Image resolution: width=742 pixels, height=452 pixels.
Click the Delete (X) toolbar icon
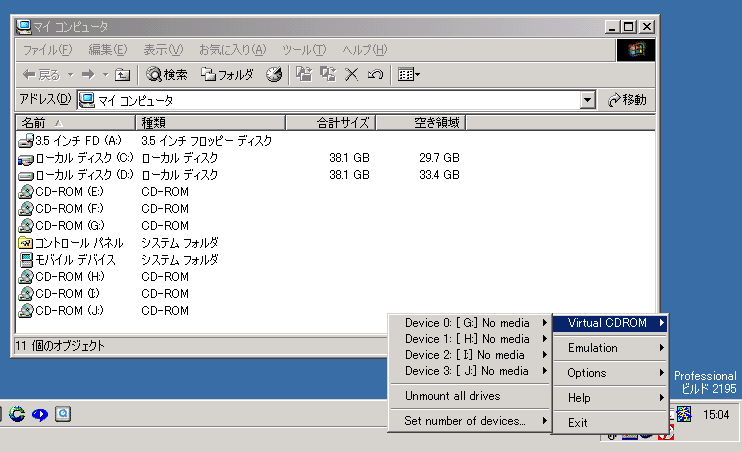[351, 74]
